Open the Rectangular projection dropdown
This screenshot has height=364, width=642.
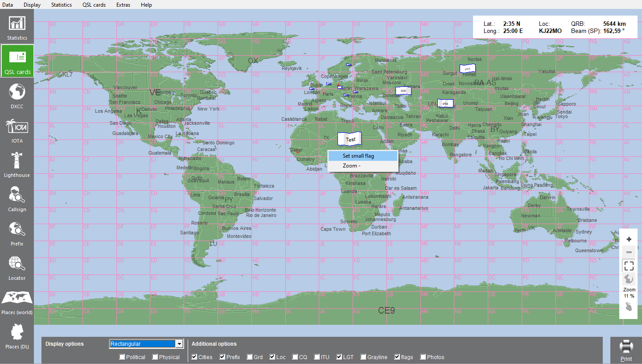click(x=147, y=344)
